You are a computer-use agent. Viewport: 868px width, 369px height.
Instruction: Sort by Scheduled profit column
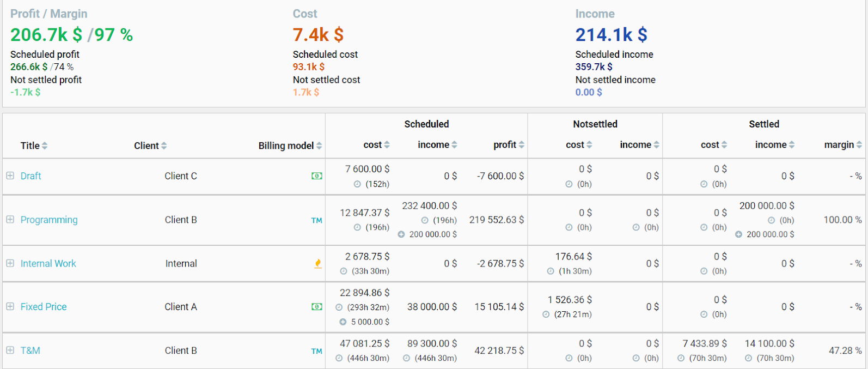(509, 144)
